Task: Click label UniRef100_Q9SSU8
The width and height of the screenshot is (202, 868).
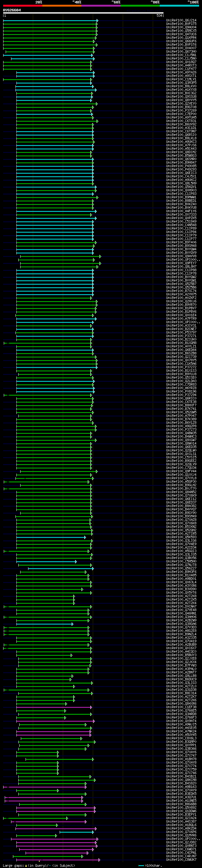Action: (x=181, y=97)
